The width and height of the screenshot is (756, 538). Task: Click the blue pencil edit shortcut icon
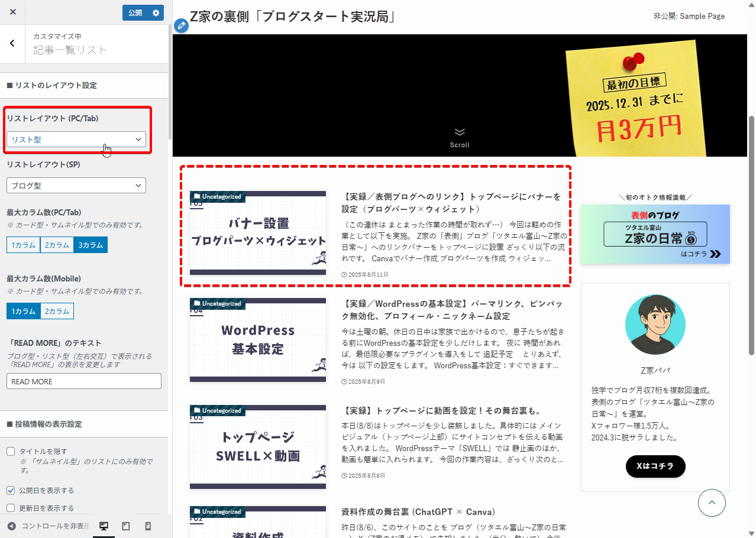point(182,25)
